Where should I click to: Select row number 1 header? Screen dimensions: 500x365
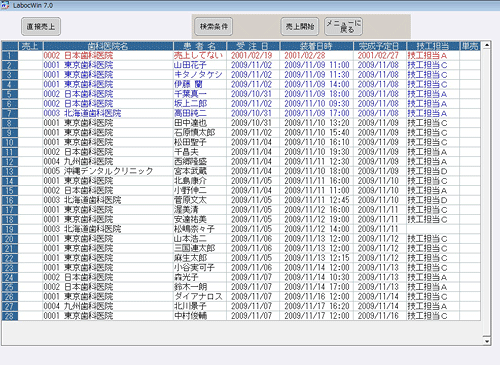[10, 56]
